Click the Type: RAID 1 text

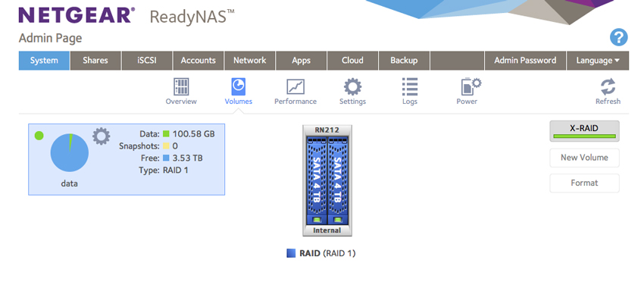[164, 170]
